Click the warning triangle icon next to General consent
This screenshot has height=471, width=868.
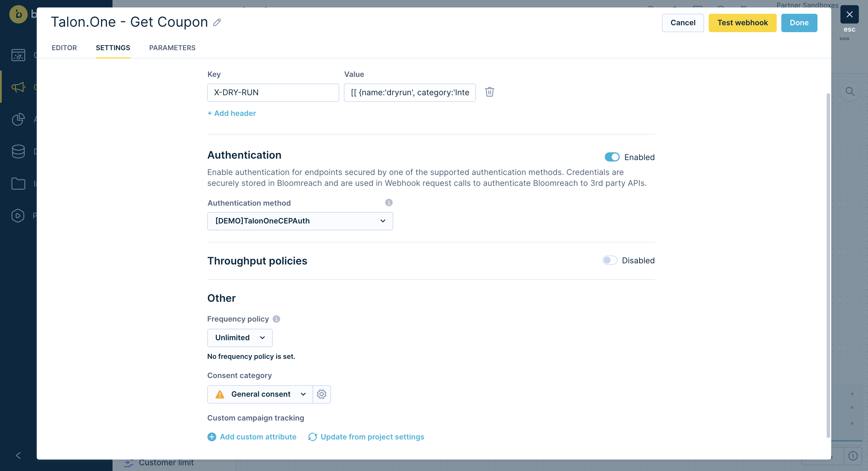(220, 394)
